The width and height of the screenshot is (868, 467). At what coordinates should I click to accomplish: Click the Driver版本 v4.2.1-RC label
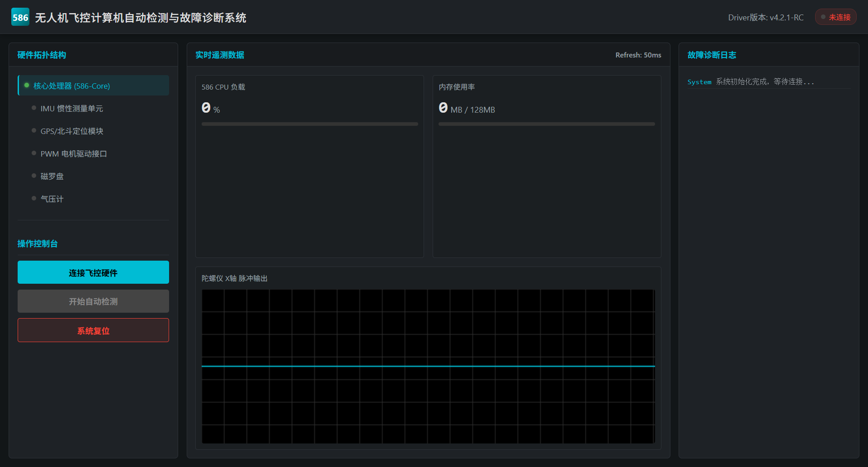(765, 18)
